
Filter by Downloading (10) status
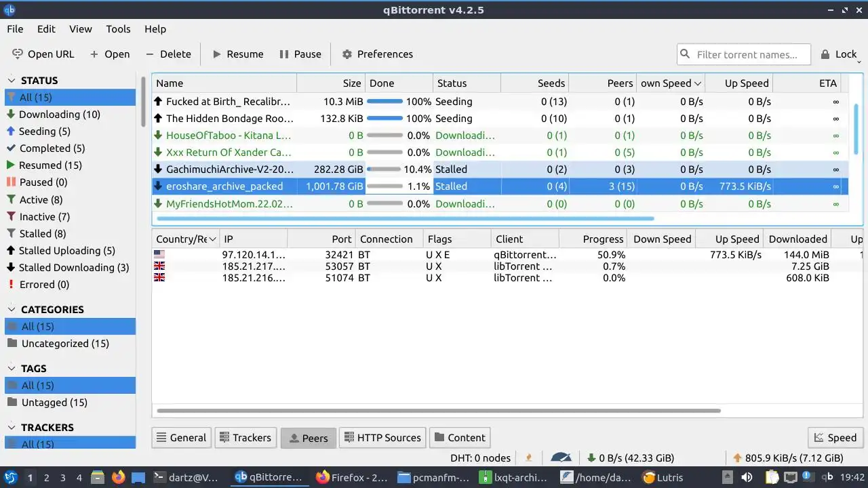coord(70,115)
